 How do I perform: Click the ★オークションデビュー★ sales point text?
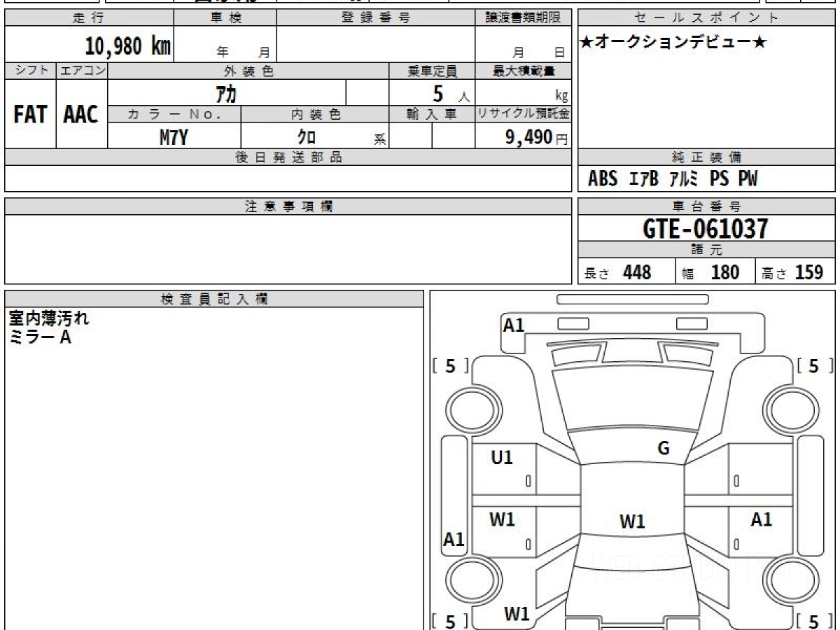[673, 43]
